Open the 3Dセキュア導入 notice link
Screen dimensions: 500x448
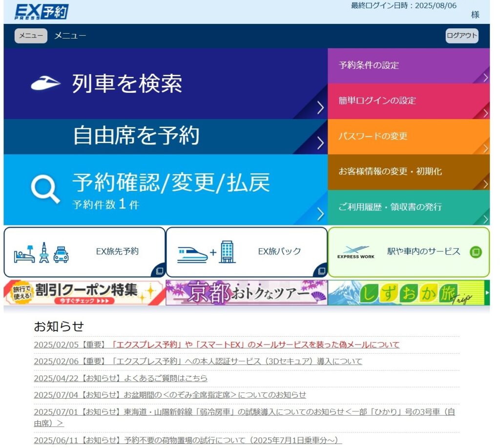tap(198, 362)
